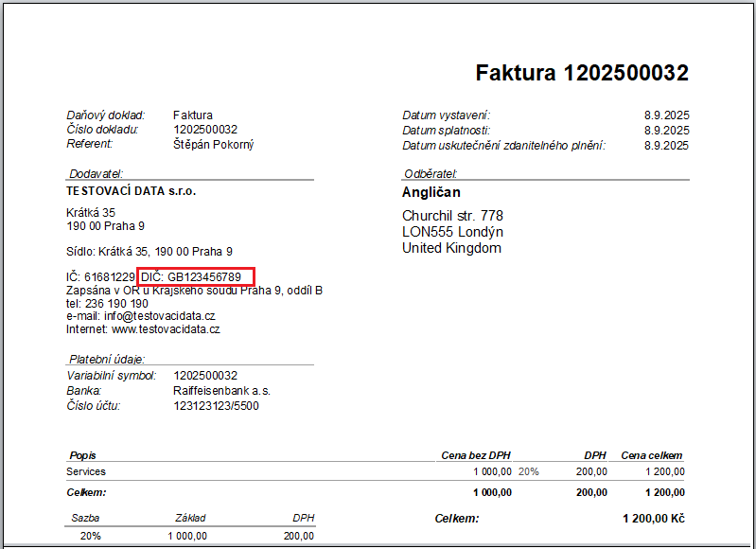Click the Datum splatnosti label
Screen dimensions: 756x549
445,130
